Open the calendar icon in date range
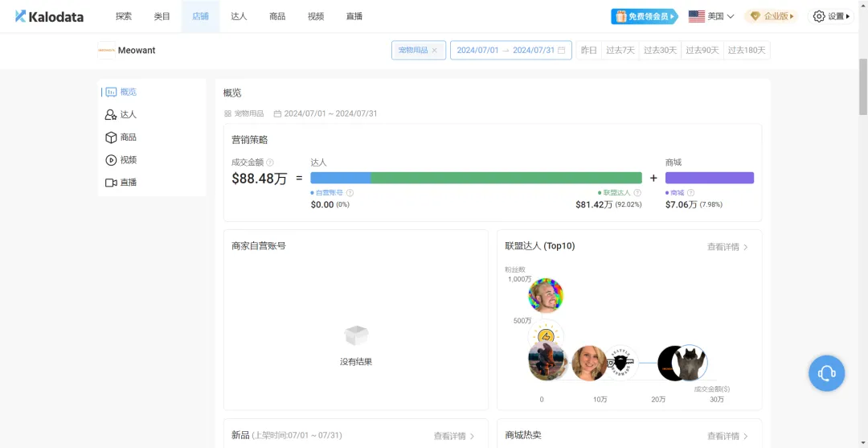The image size is (868, 448). [562, 51]
